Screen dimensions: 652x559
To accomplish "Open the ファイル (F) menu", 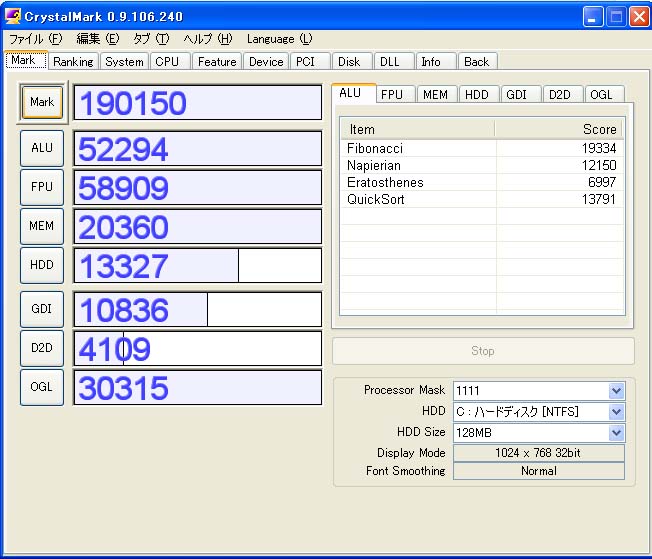I will coord(36,39).
